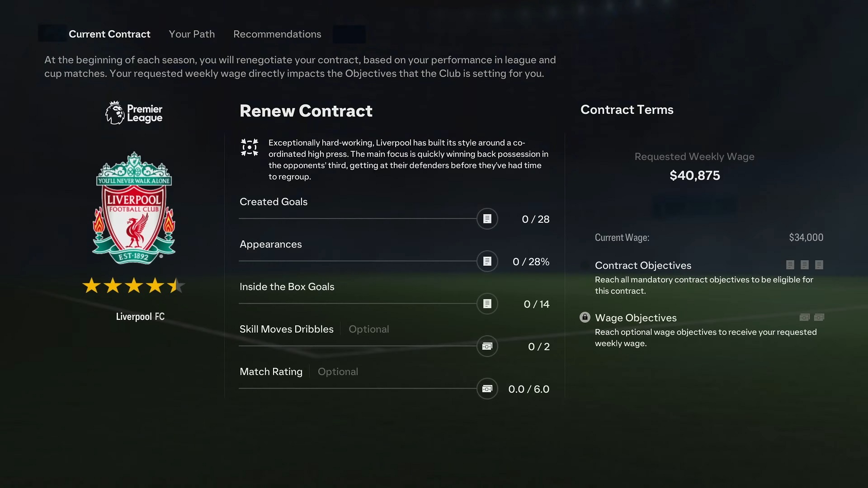Screen dimensions: 868x488
Task: Drag the Created Goals progress slider
Action: tap(487, 219)
